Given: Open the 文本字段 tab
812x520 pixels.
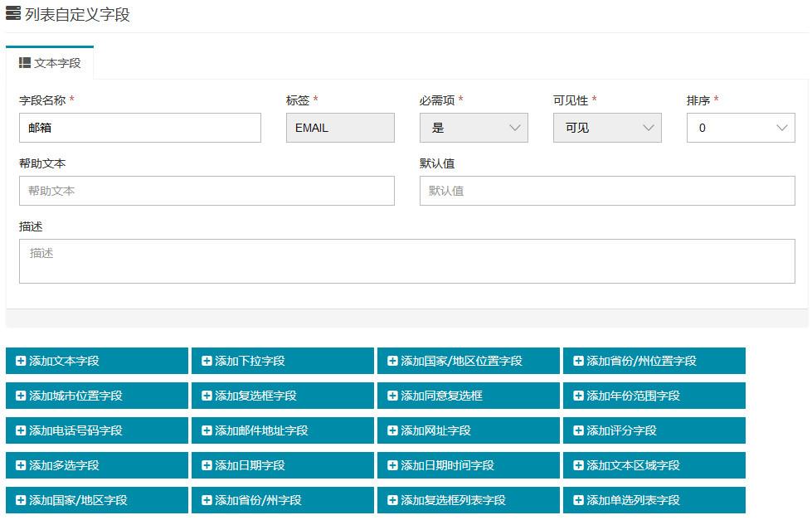Looking at the screenshot, I should tap(50, 63).
